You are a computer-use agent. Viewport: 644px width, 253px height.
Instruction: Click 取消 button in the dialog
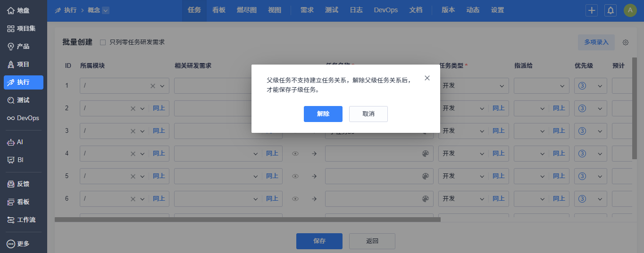[368, 114]
